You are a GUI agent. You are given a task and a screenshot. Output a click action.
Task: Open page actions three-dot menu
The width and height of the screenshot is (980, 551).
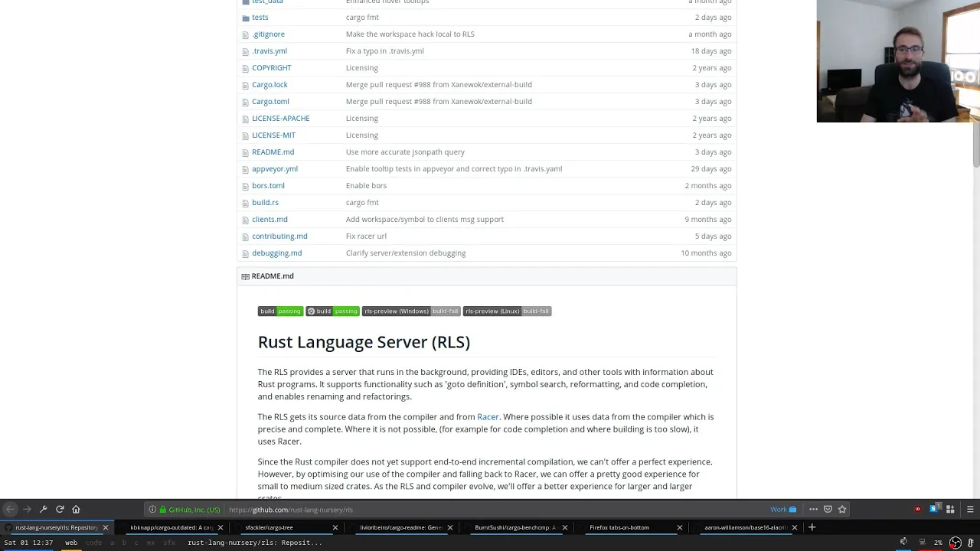pyautogui.click(x=813, y=510)
